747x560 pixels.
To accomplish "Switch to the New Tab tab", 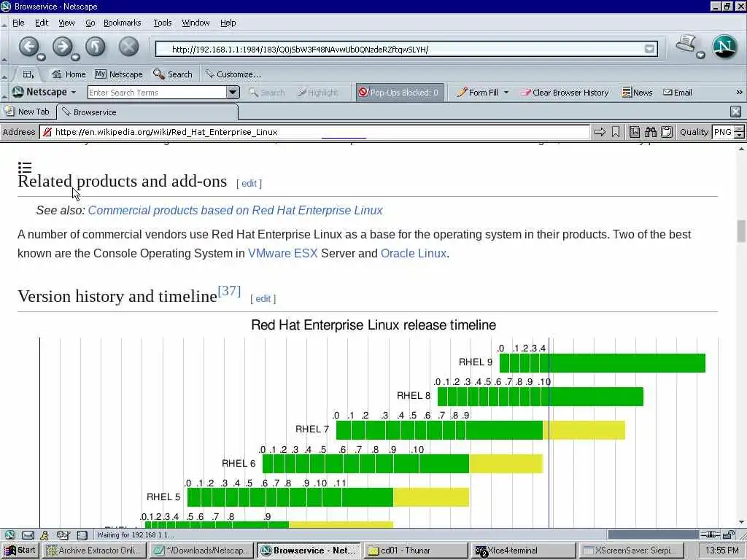I will pos(27,112).
